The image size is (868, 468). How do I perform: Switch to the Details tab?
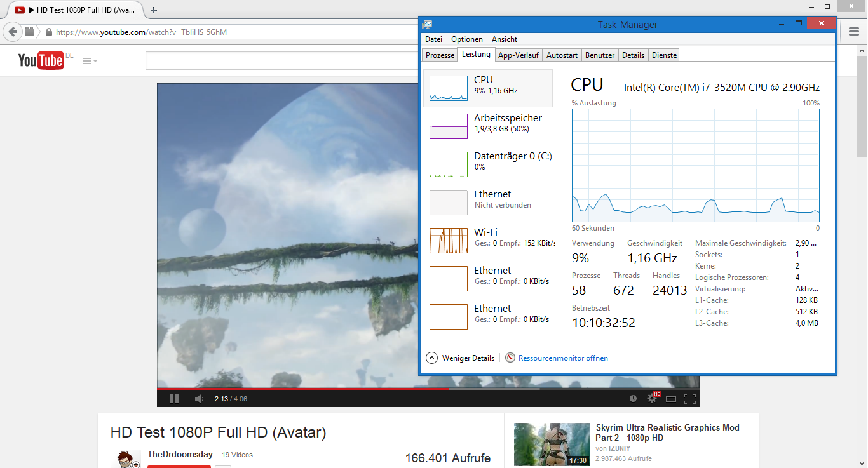click(x=633, y=55)
